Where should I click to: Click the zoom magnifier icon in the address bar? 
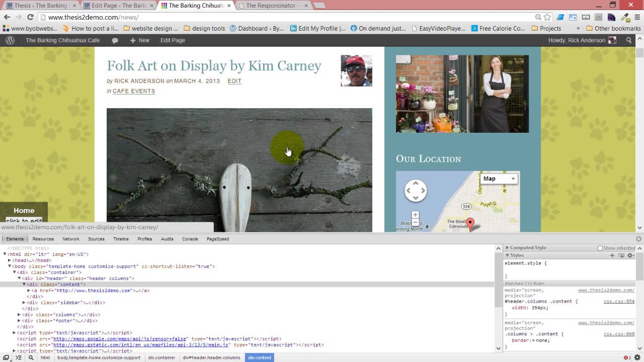[538, 17]
